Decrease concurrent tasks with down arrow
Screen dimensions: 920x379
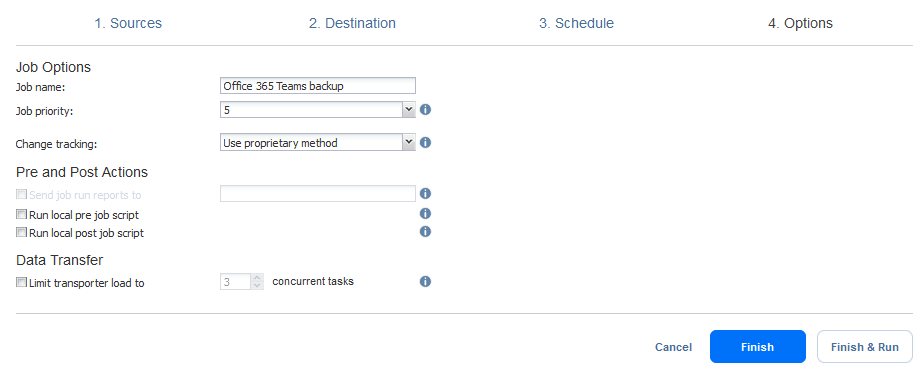[257, 286]
